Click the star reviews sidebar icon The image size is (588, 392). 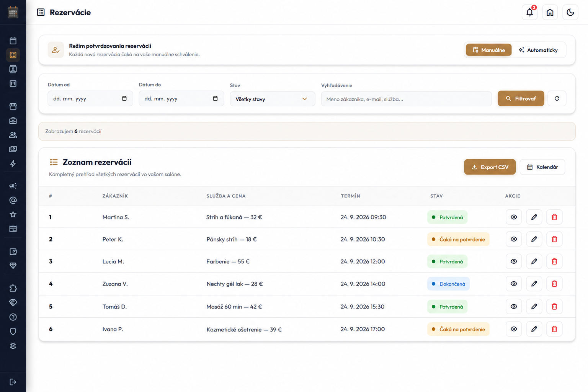pyautogui.click(x=13, y=214)
